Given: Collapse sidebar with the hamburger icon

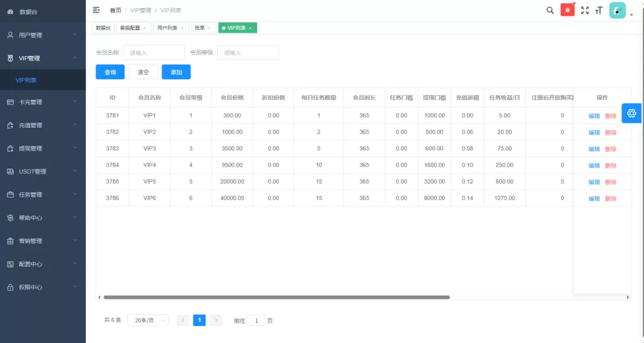Looking at the screenshot, I should tap(96, 10).
